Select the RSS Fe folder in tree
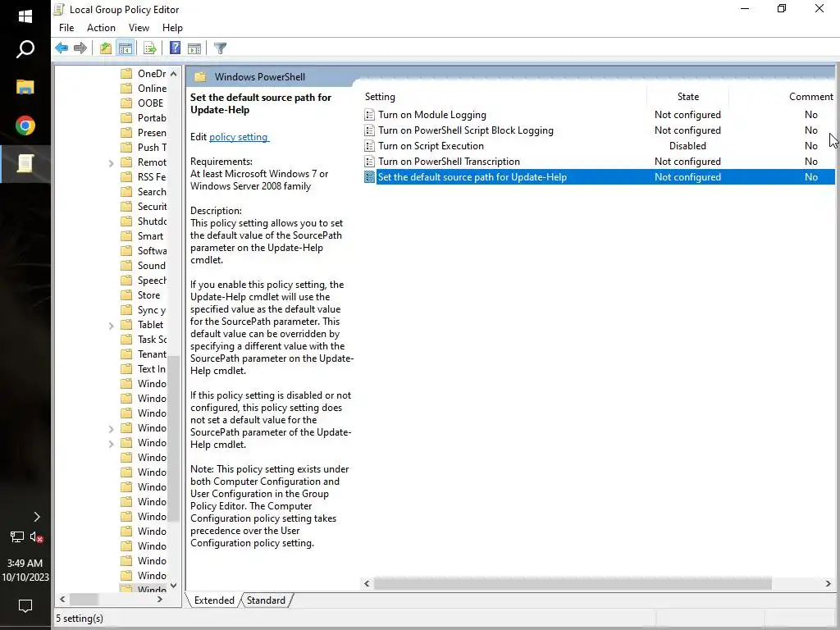 click(152, 177)
